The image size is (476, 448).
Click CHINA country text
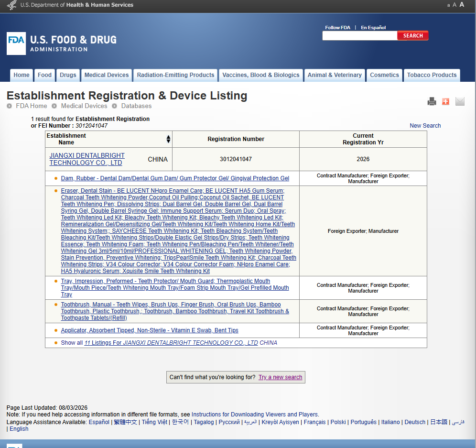coord(158,160)
